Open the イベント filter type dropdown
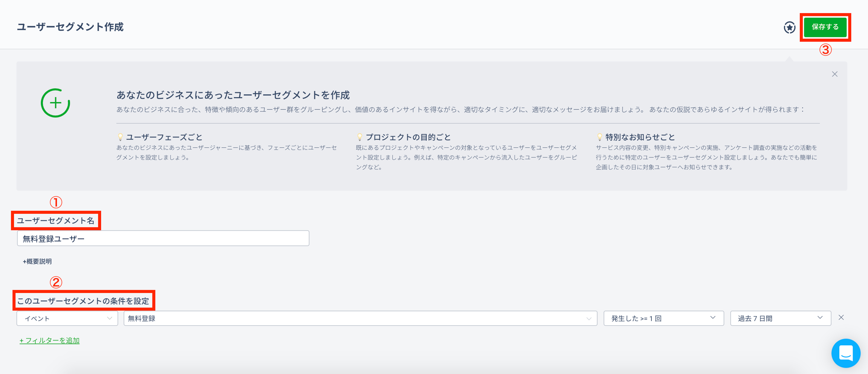 click(67, 319)
